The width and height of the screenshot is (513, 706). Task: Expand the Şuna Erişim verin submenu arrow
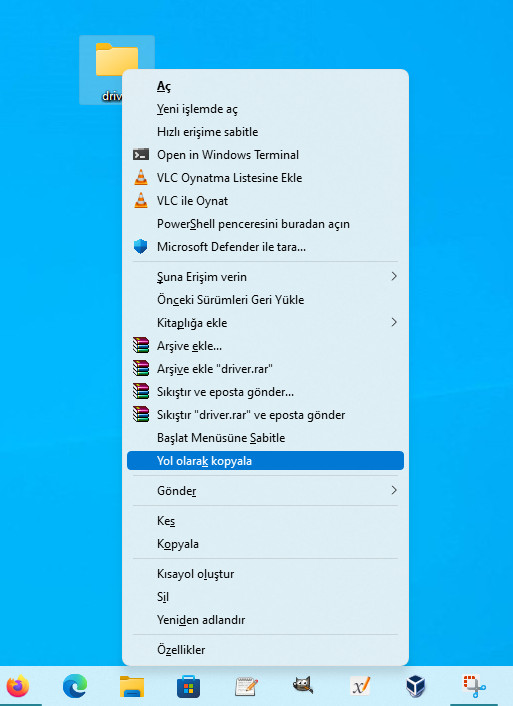coord(394,276)
